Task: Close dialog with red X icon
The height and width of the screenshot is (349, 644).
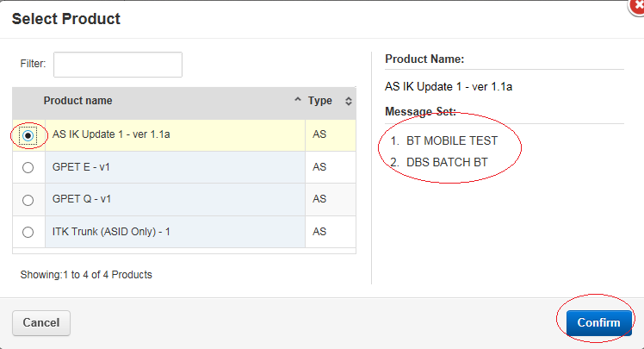Action: coord(637,6)
